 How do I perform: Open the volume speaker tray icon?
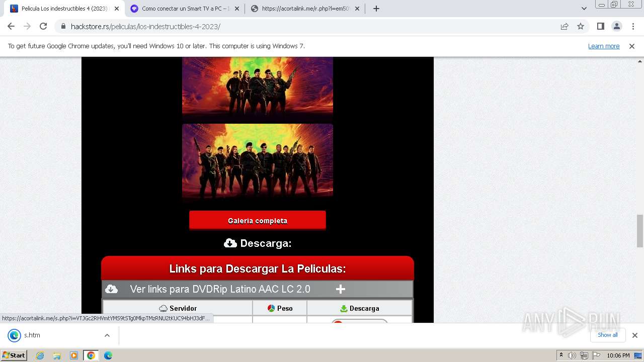tap(572, 355)
